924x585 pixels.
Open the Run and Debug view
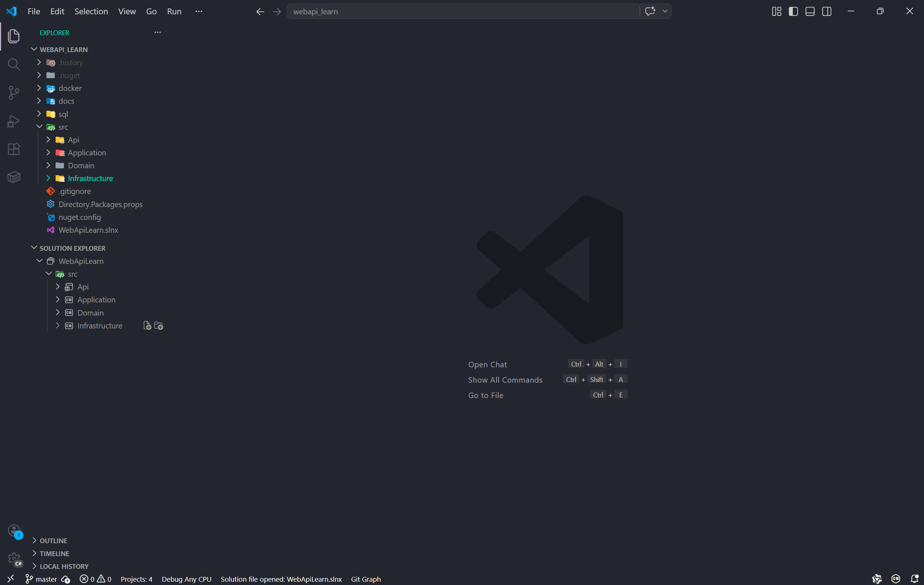pos(14,121)
